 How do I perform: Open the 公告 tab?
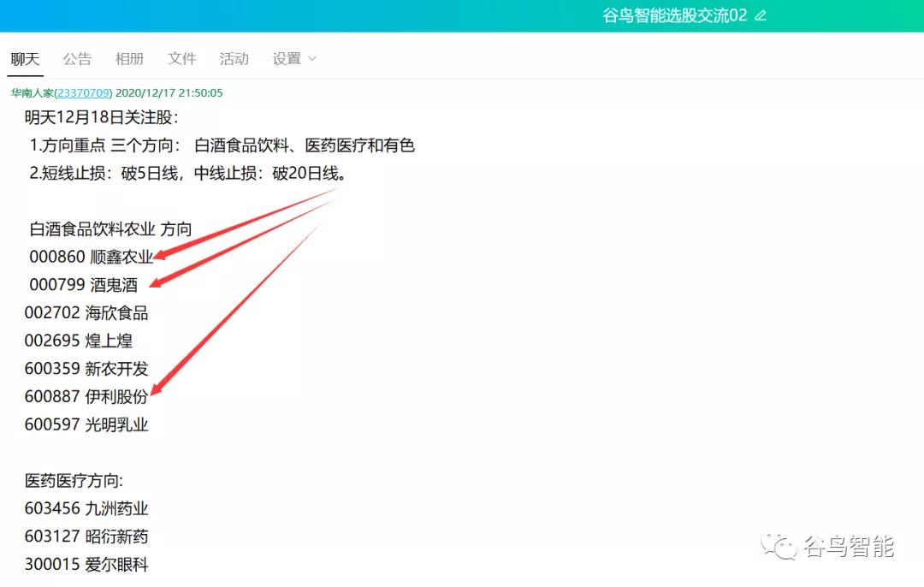[77, 59]
